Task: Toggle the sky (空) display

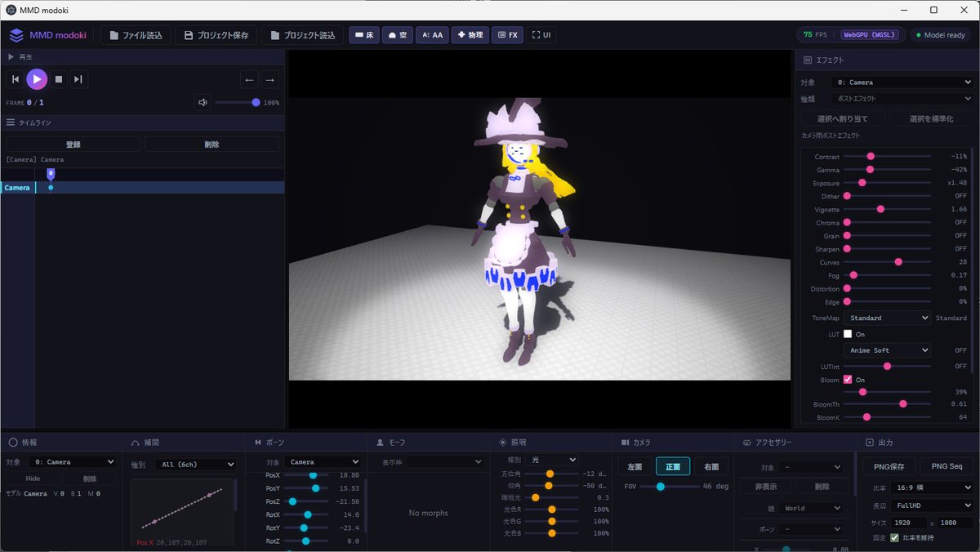Action: pyautogui.click(x=398, y=35)
